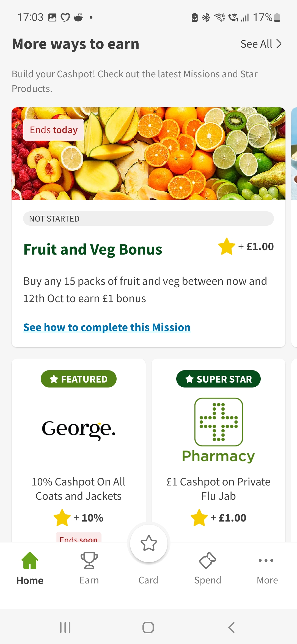Select the SUPER STAR badge on Pharmacy offer
The width and height of the screenshot is (297, 644).
pyautogui.click(x=218, y=379)
